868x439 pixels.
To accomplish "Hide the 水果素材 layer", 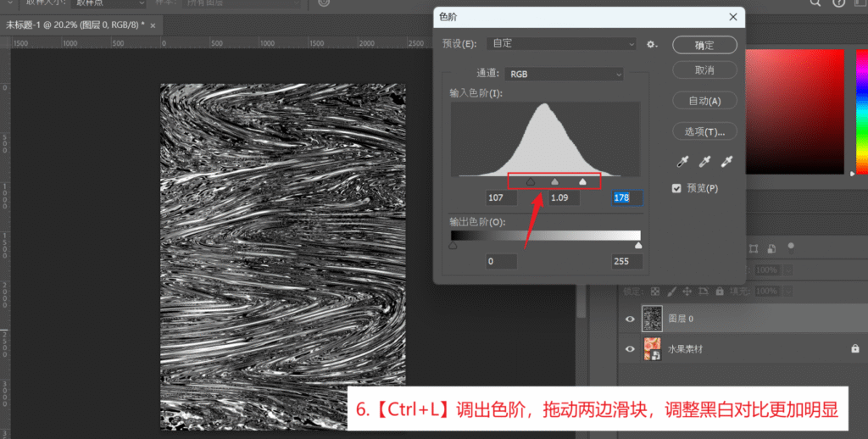I will (x=630, y=349).
